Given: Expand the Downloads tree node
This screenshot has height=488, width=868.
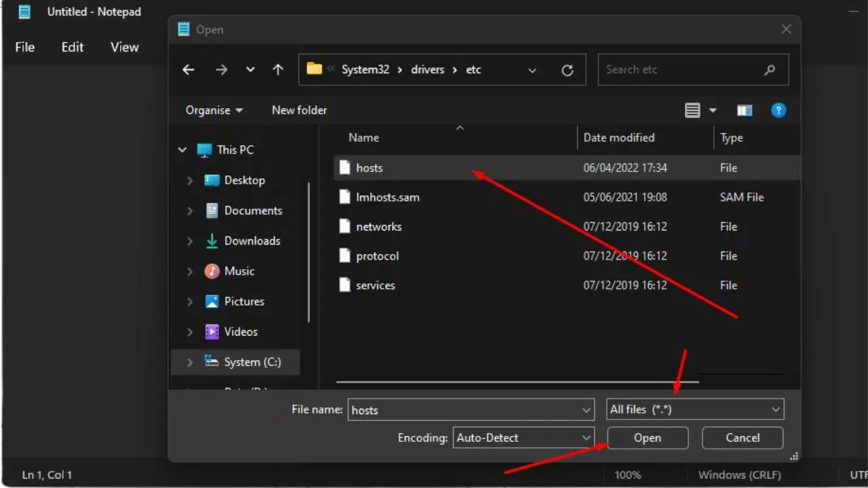Looking at the screenshot, I should [x=190, y=241].
